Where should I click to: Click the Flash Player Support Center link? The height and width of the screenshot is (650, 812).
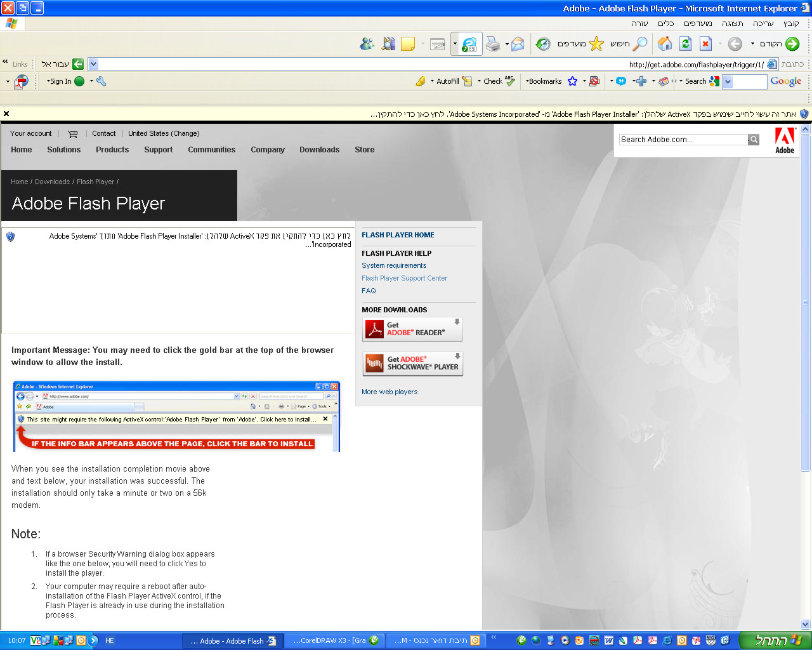click(404, 279)
